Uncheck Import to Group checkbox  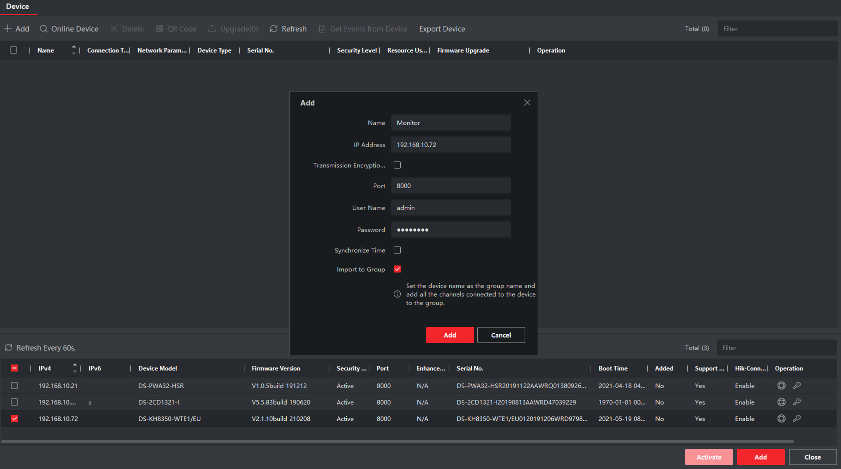pos(397,269)
